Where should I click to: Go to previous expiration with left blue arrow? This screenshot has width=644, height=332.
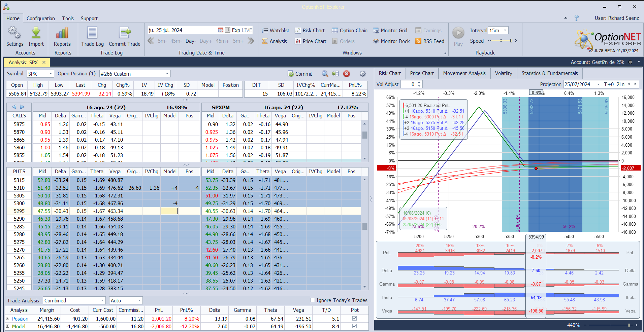pos(14,107)
